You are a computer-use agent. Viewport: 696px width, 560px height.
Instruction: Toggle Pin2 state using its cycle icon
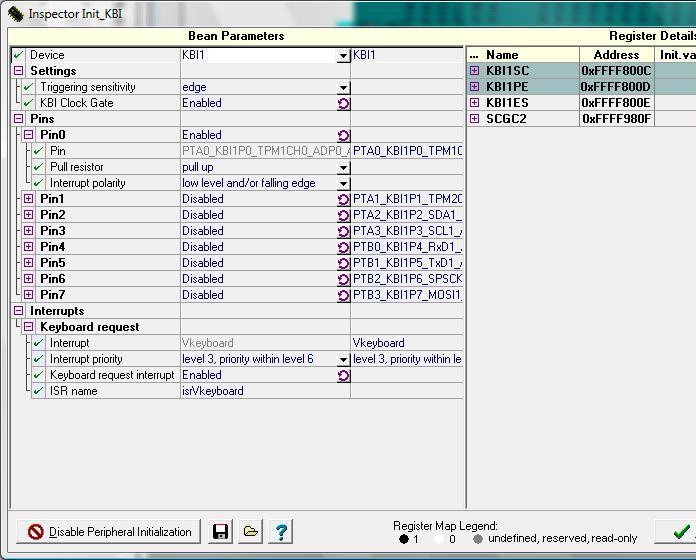click(343, 215)
